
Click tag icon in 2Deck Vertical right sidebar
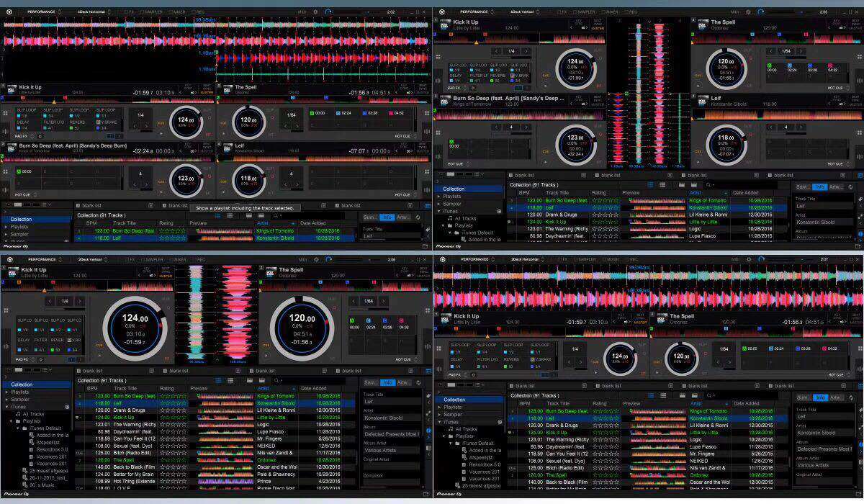[428, 395]
